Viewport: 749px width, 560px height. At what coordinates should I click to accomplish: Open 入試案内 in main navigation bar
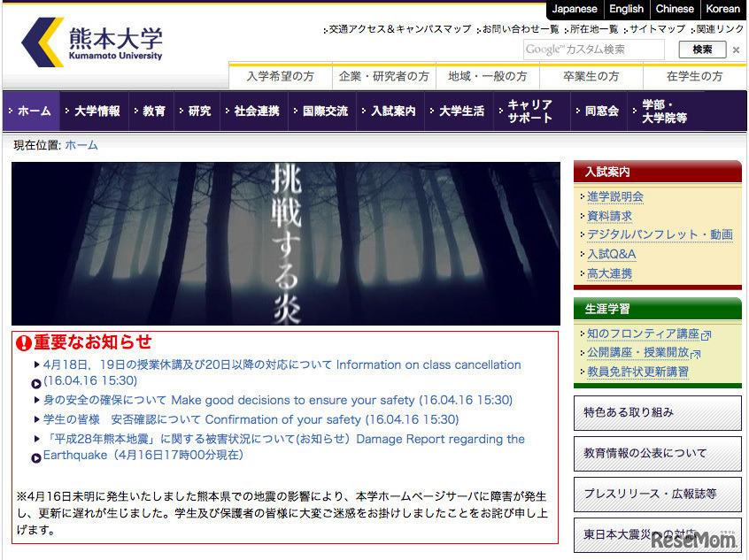click(390, 111)
